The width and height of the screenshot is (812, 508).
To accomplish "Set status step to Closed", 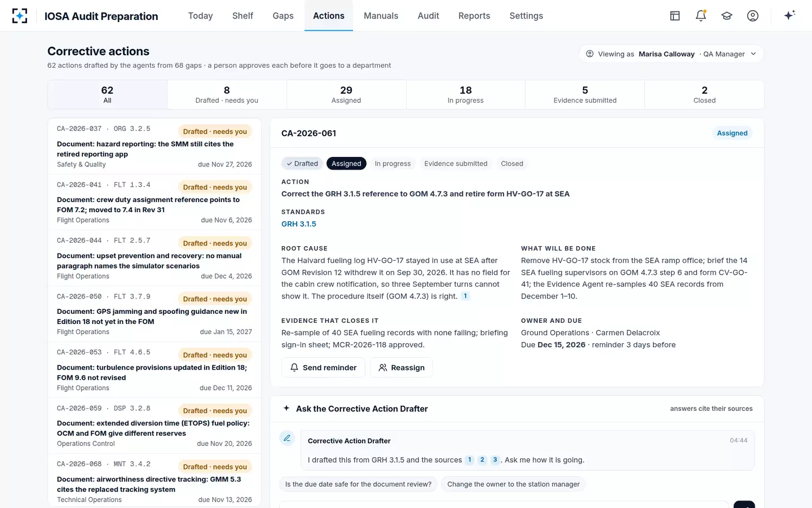I will point(512,164).
